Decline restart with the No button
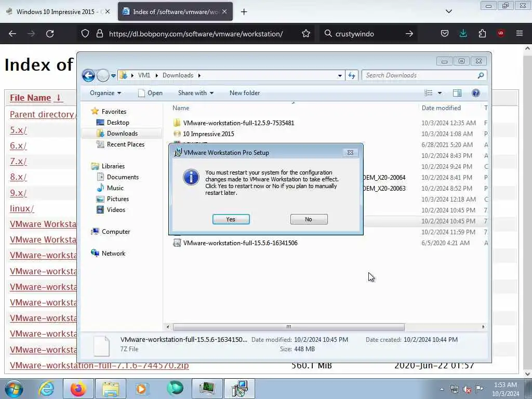This screenshot has height=399, width=532. (309, 219)
